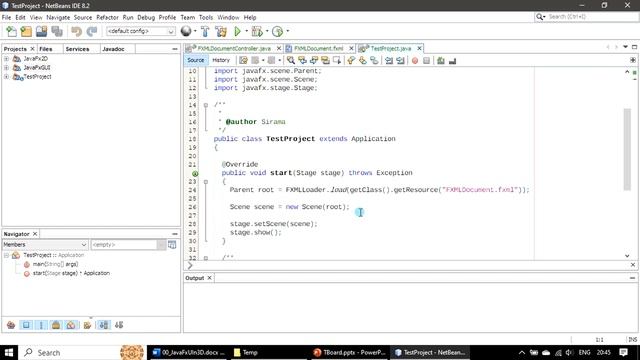640x360 pixels.
Task: Click in the Search (Ctrl+I) field
Action: coord(586,17)
